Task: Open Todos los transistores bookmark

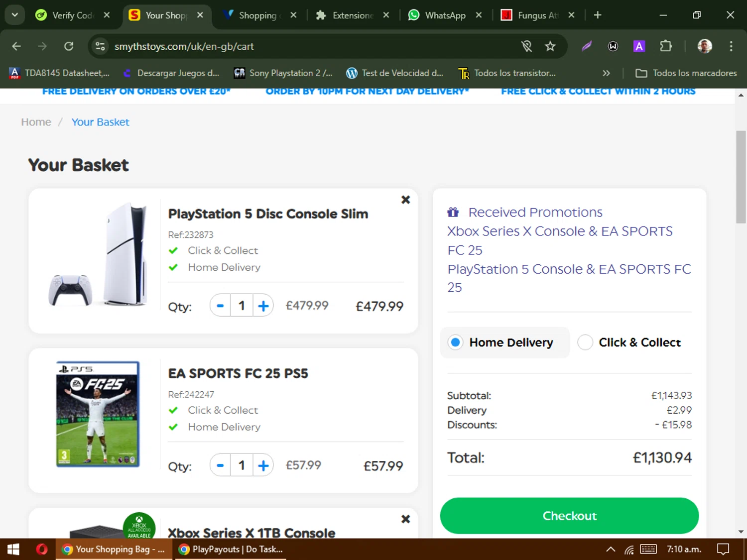Action: [x=507, y=73]
